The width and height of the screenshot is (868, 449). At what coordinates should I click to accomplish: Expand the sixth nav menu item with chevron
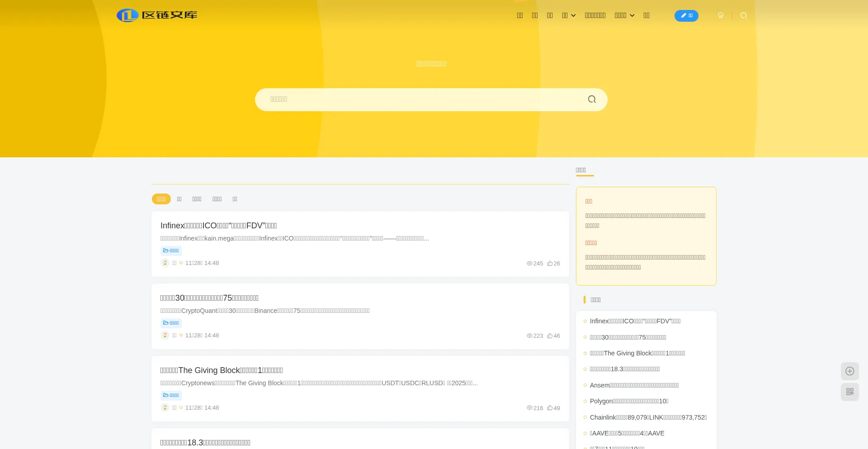tap(624, 15)
